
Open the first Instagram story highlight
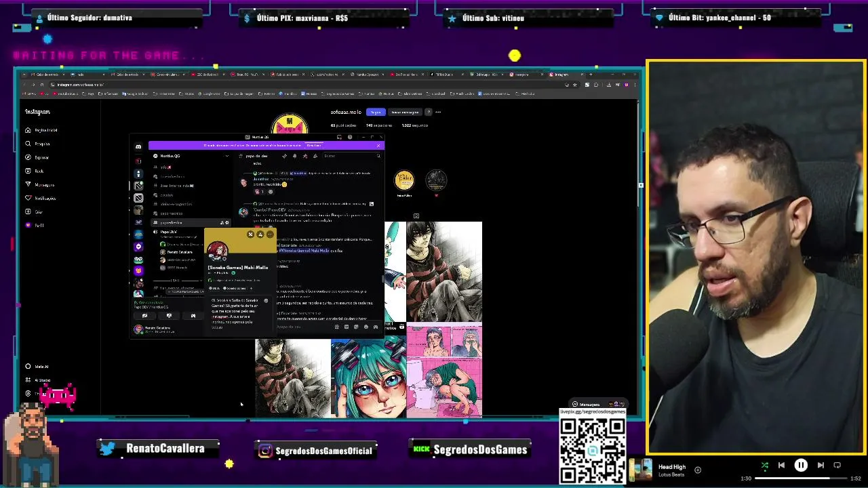pyautogui.click(x=404, y=180)
